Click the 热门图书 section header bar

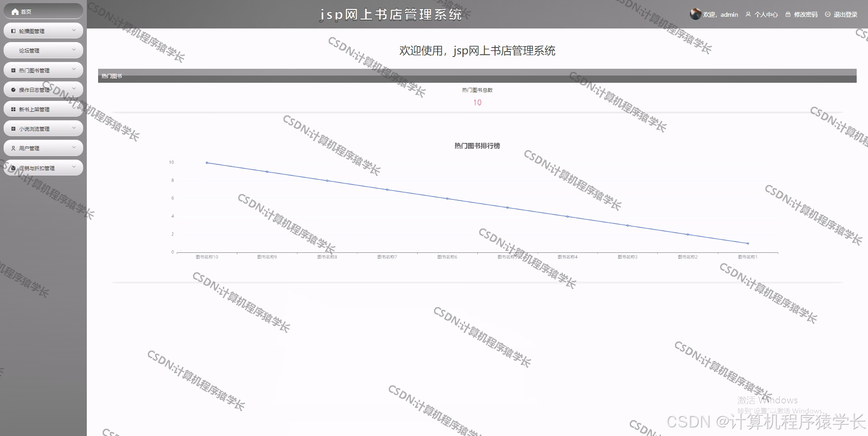click(477, 76)
